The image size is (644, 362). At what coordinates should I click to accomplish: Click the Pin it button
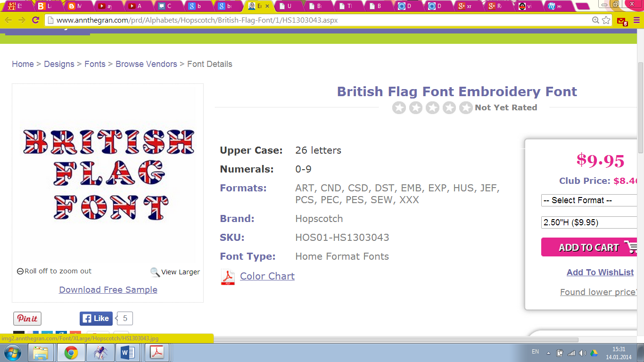tap(27, 319)
